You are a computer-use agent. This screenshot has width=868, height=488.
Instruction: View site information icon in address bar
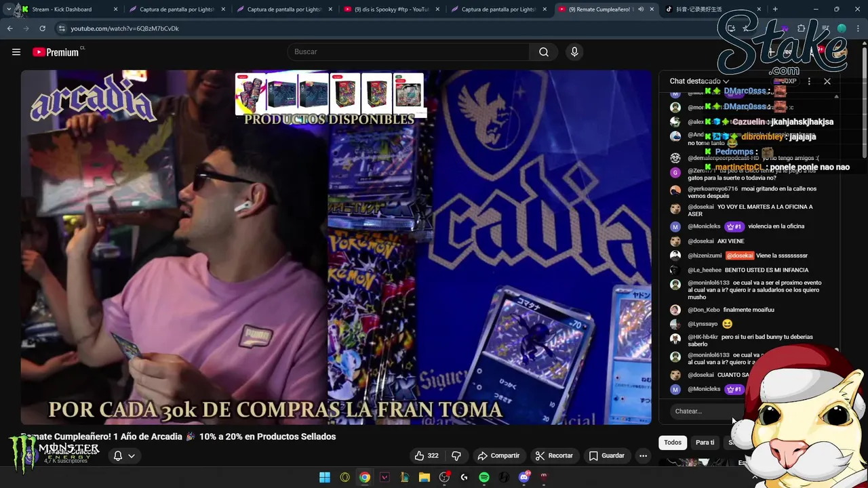[62, 28]
